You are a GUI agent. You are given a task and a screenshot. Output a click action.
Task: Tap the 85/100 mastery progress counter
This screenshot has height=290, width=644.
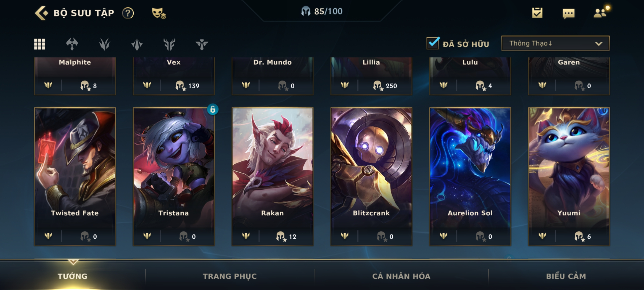[x=322, y=11]
